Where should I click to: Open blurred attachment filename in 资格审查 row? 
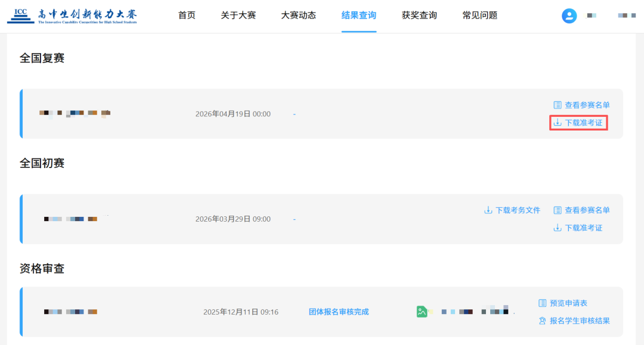(475, 311)
